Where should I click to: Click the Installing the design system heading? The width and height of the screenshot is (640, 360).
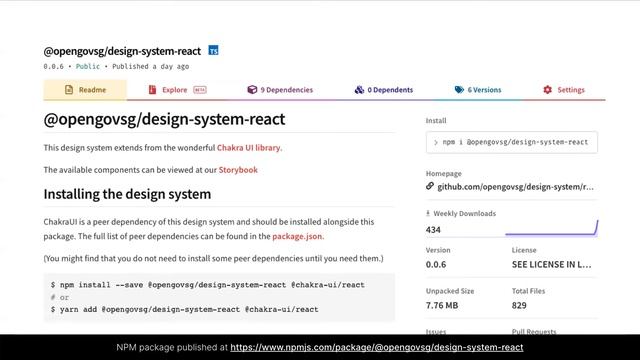click(127, 194)
